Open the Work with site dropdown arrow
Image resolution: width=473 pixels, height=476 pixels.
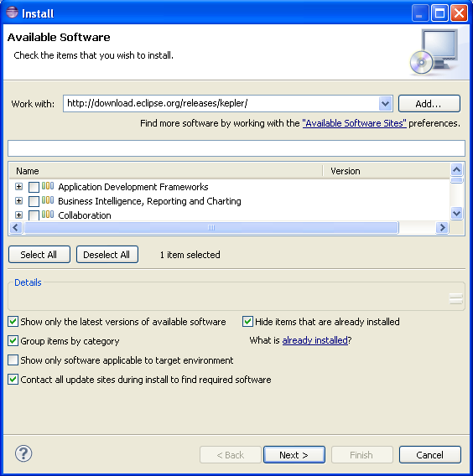(x=385, y=104)
